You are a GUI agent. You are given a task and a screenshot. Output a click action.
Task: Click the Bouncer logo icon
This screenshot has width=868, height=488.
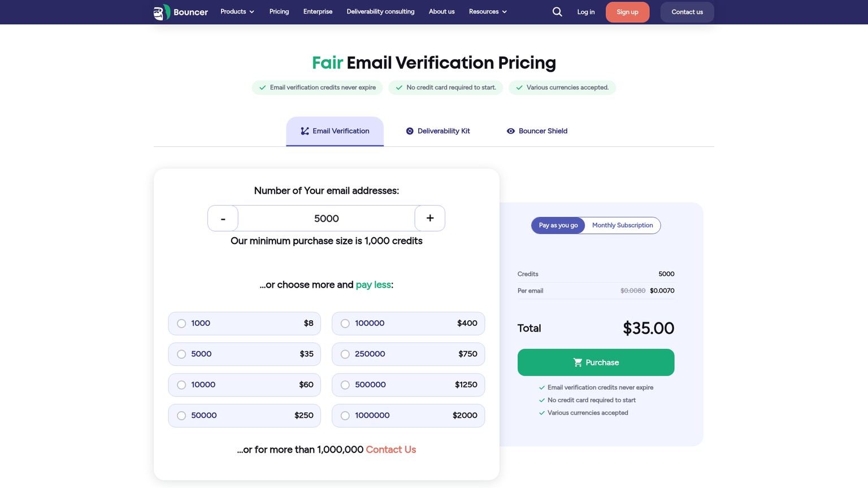coord(162,12)
